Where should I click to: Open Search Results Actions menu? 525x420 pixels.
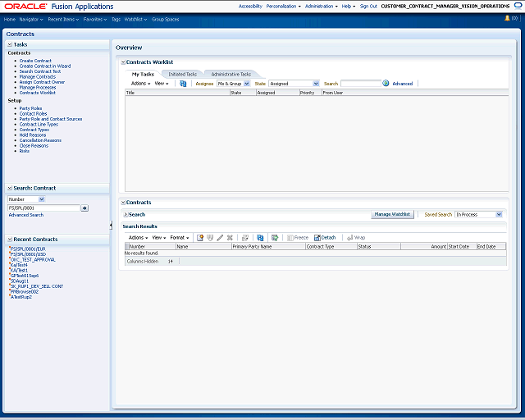click(x=139, y=238)
